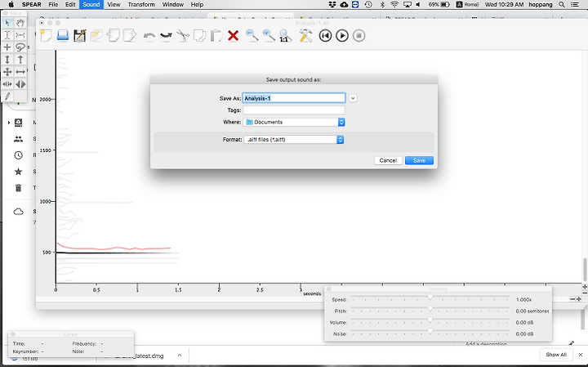This screenshot has width=588, height=367.
Task: Click the Wi-Fi status menu icon
Action: pyautogui.click(x=394, y=5)
